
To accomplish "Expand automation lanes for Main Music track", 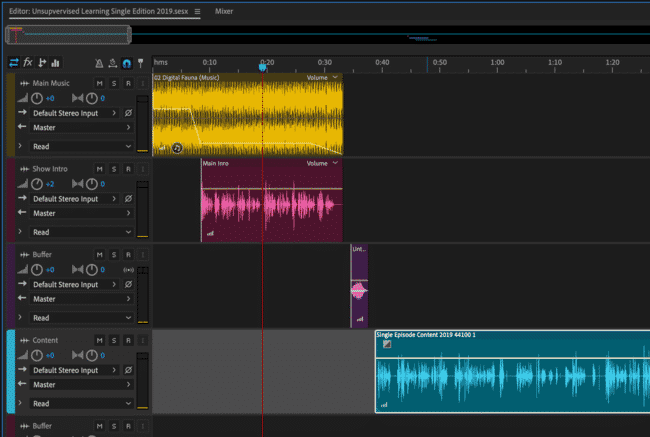I will pos(20,146).
